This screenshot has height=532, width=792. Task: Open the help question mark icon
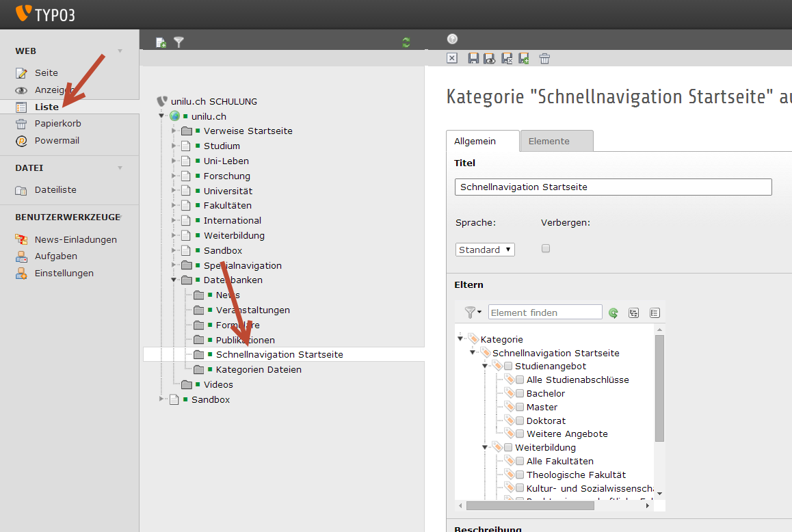point(453,39)
